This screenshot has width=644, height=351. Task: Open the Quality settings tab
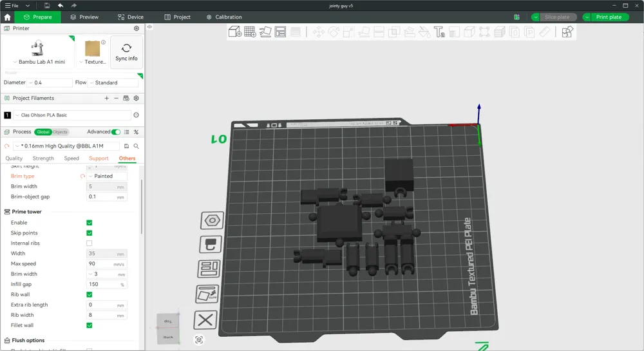point(14,158)
